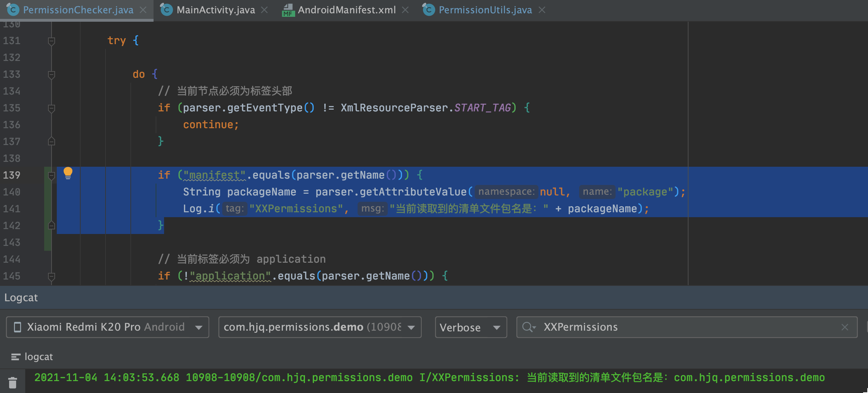Open the Verbose log level dropdown
This screenshot has width=868, height=393.
click(x=497, y=328)
